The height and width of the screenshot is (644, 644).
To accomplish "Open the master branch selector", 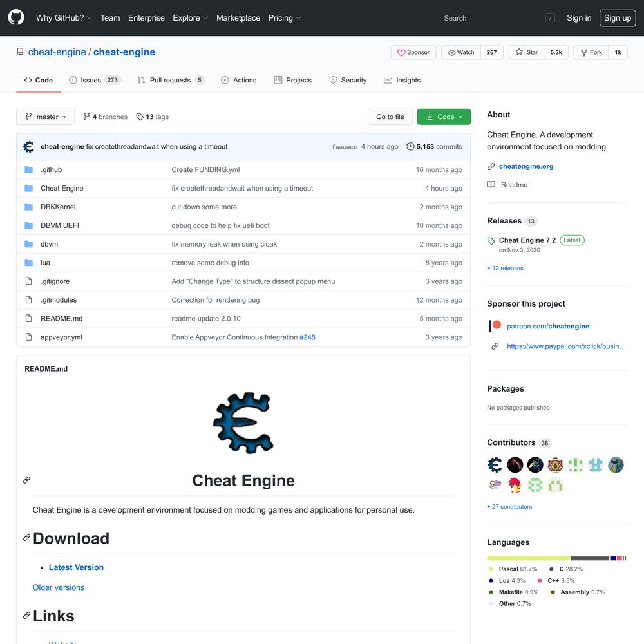I will click(46, 117).
